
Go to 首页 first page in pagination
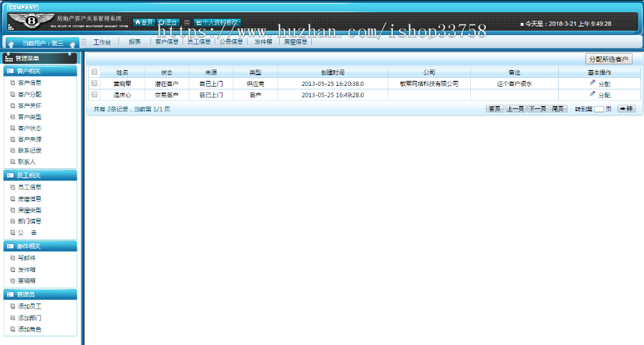pyautogui.click(x=494, y=109)
